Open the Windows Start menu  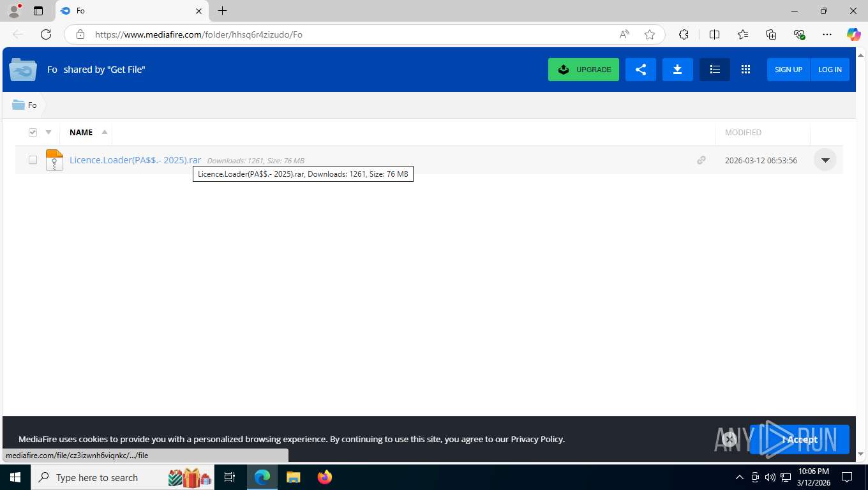[x=15, y=477]
